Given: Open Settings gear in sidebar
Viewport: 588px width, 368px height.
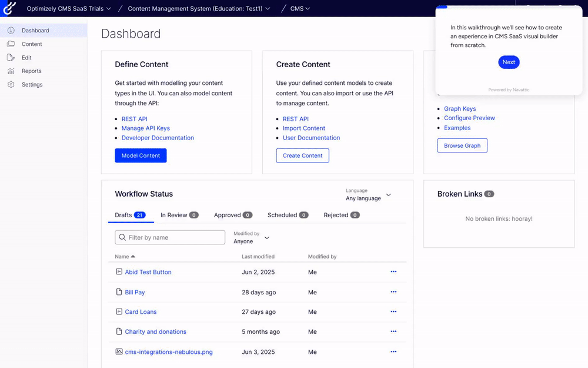Looking at the screenshot, I should [x=11, y=85].
